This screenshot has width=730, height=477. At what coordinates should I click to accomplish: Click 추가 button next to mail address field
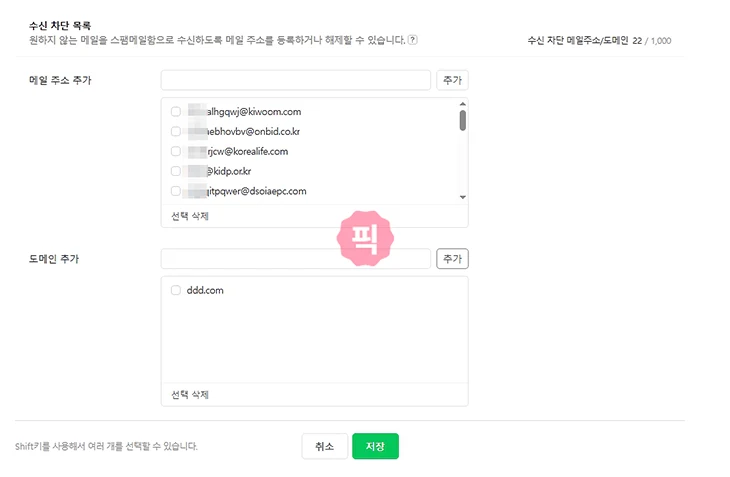click(452, 80)
